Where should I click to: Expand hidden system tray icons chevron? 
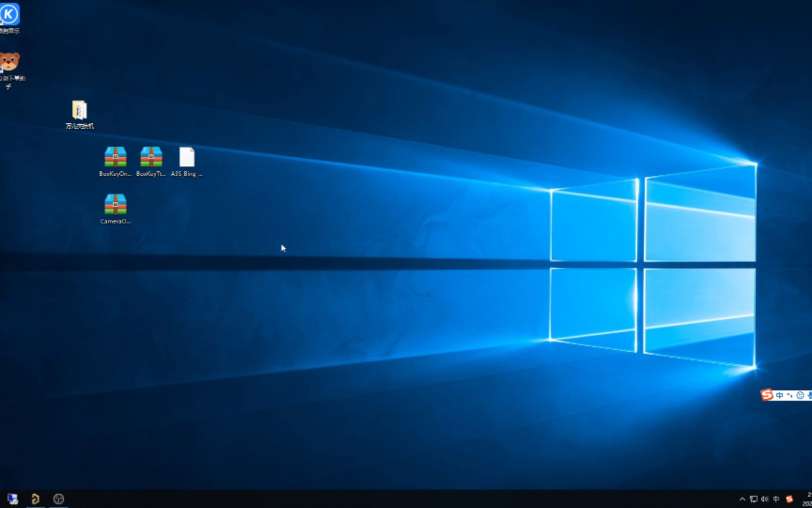[x=742, y=499]
